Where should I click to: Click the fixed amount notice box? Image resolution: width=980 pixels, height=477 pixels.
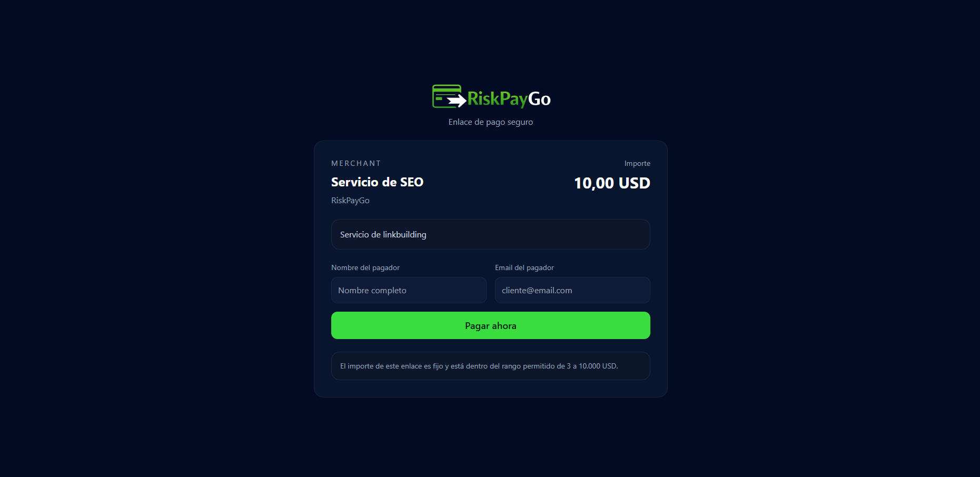tap(491, 366)
